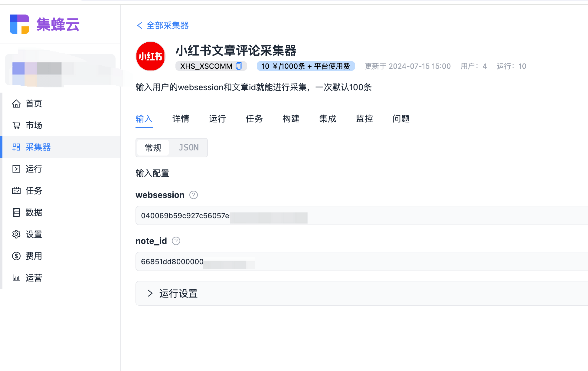Click the data sheet icon beside 数据

(x=16, y=212)
